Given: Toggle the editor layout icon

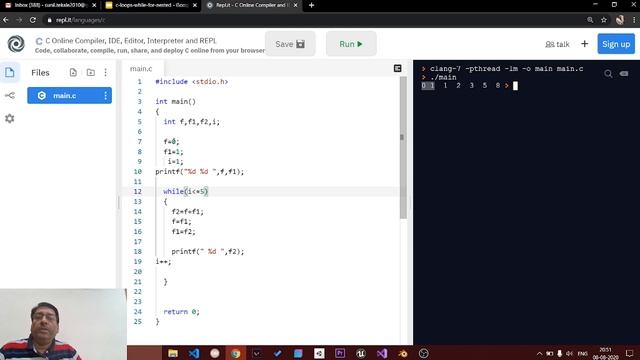Looking at the screenshot, I should tap(398, 68).
